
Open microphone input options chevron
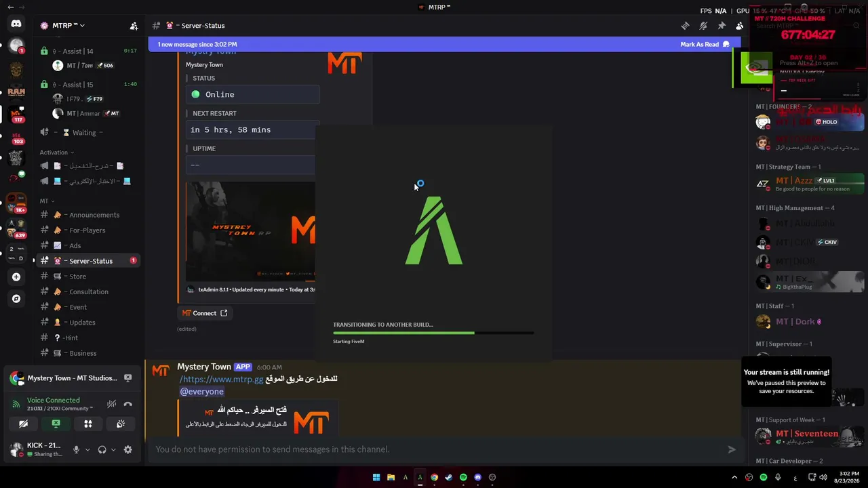[x=87, y=449]
